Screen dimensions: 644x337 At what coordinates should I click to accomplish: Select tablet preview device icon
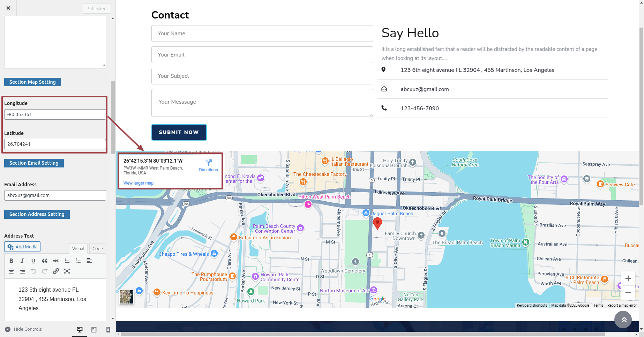point(94,329)
